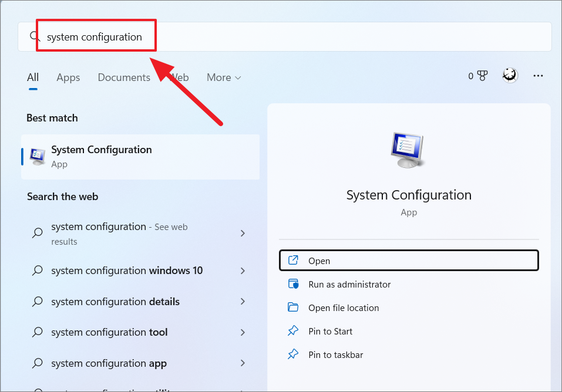Click the 'system configuration app' web suggestion
The height and width of the screenshot is (392, 562).
(109, 363)
